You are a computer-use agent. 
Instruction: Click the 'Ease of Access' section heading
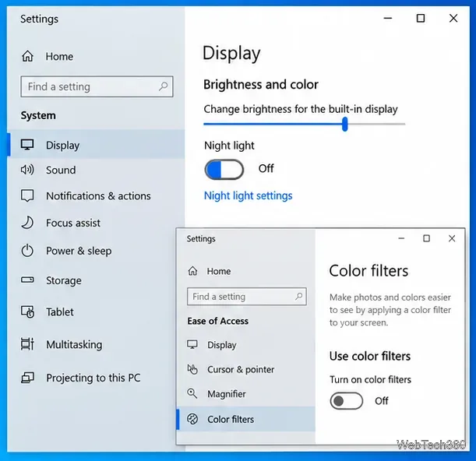217,321
